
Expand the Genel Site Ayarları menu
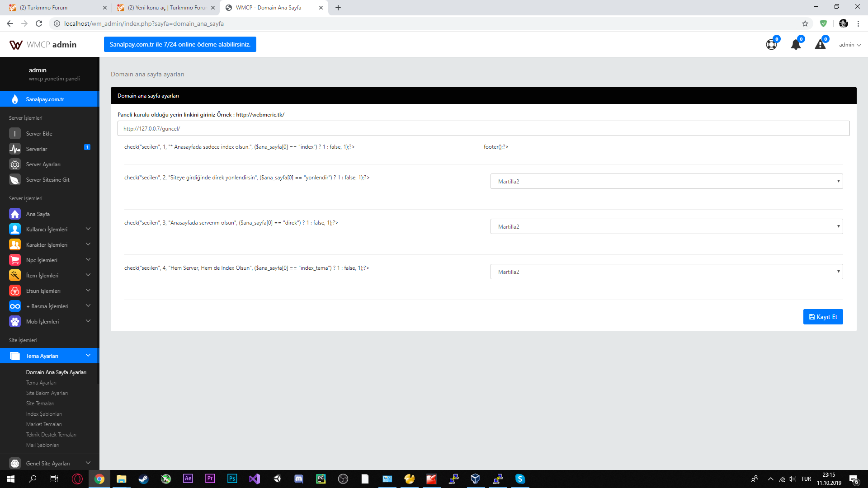click(x=88, y=463)
